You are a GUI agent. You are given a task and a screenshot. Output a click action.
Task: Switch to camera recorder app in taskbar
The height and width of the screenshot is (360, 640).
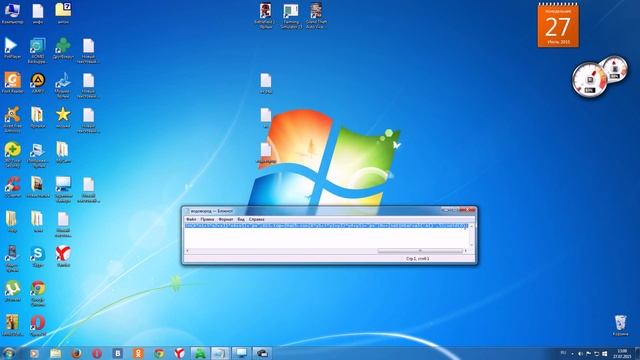tap(262, 353)
